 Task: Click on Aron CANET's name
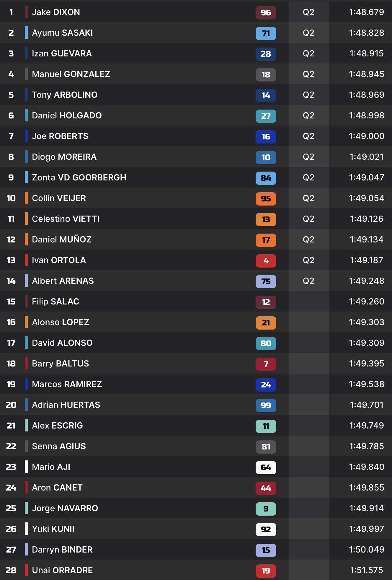[57, 488]
